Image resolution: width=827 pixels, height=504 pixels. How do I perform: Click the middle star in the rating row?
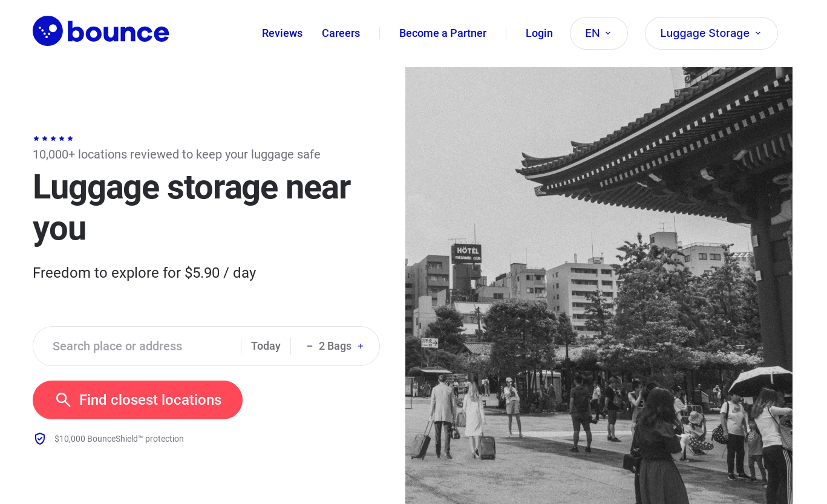pyautogui.click(x=53, y=139)
